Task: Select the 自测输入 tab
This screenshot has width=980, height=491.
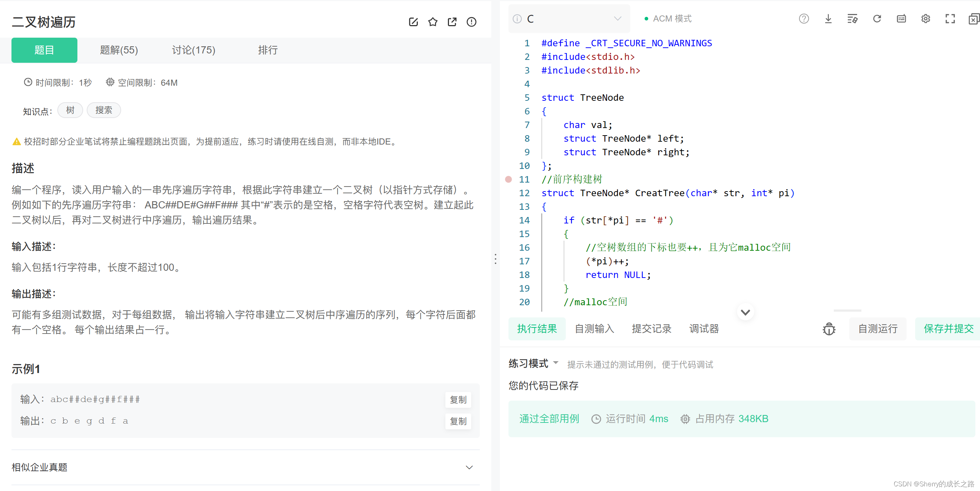Action: tap(594, 329)
